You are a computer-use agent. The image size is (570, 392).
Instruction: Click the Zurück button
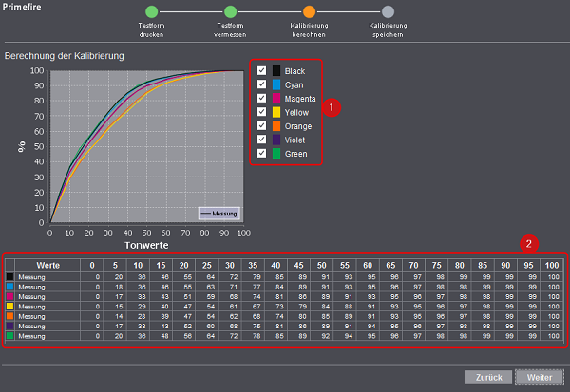tap(488, 377)
